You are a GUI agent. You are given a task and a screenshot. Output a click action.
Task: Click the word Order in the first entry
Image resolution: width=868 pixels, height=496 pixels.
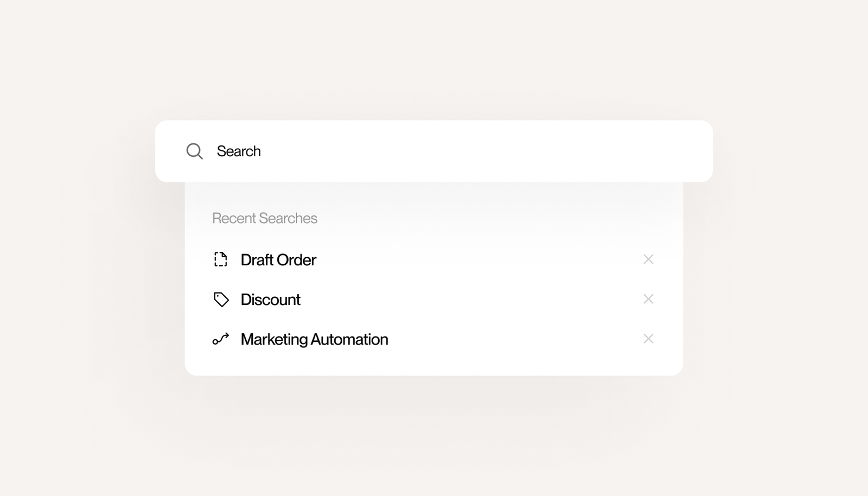(296, 260)
